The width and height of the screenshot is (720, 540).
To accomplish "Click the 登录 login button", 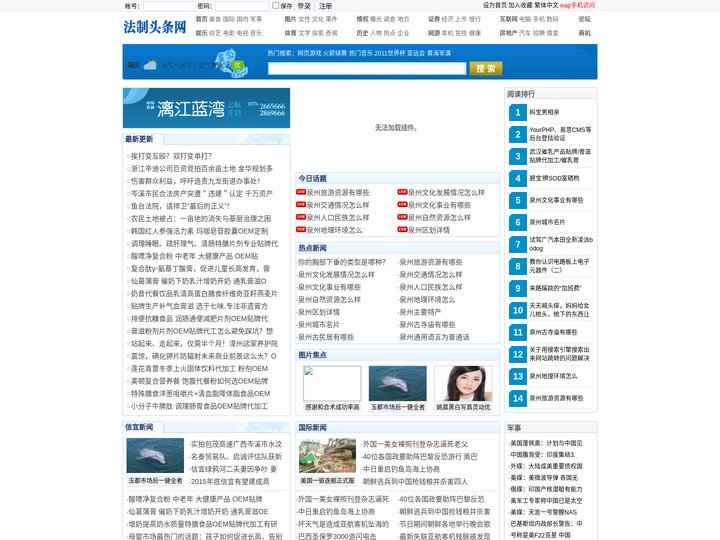I will [x=304, y=6].
